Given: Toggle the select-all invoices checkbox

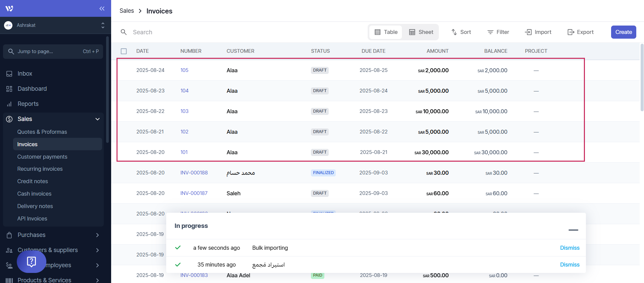Looking at the screenshot, I should pyautogui.click(x=124, y=51).
